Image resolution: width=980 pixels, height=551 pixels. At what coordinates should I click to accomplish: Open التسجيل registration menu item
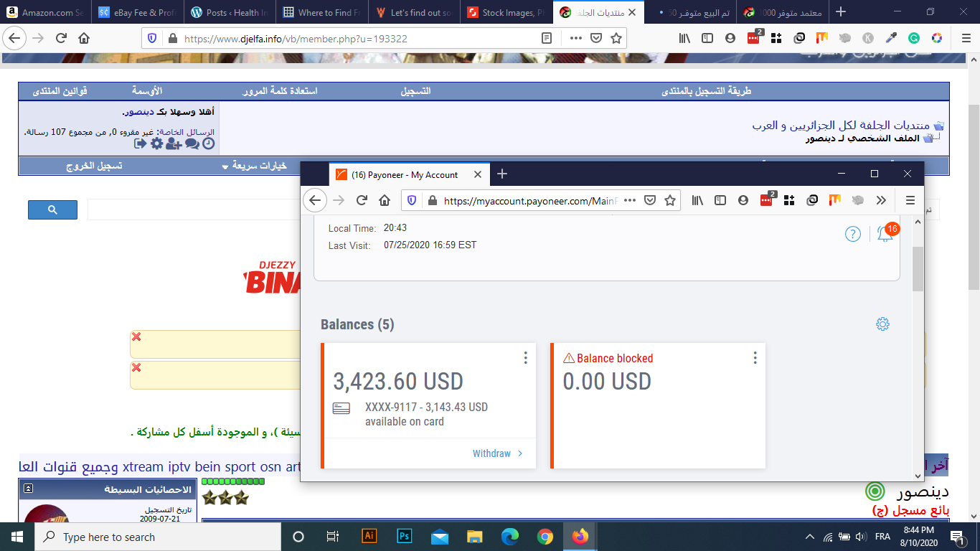[x=415, y=91]
